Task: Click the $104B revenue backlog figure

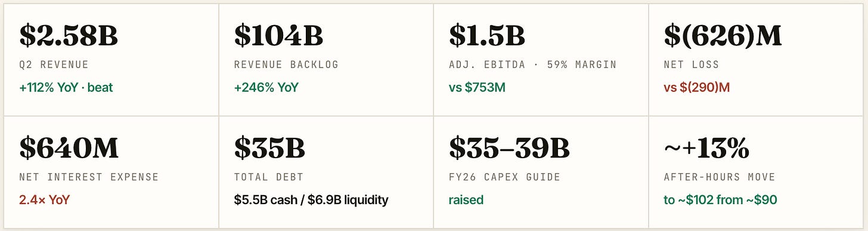Action: [x=278, y=36]
